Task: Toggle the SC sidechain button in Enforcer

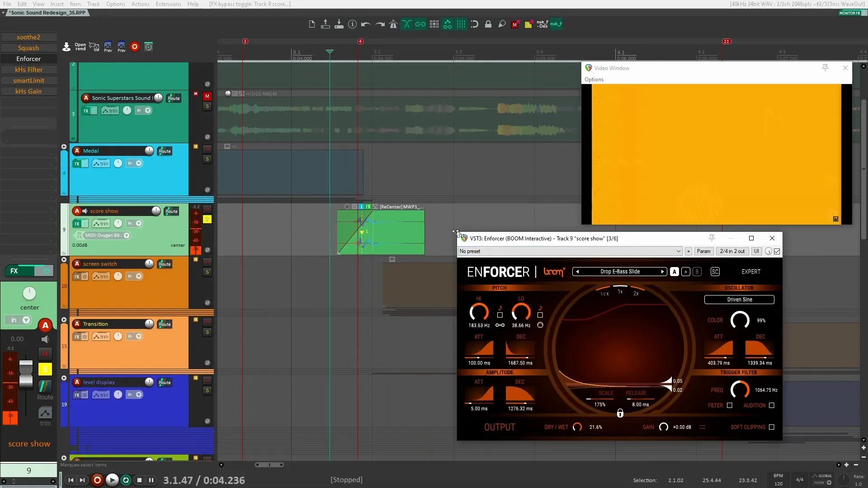Action: 715,272
